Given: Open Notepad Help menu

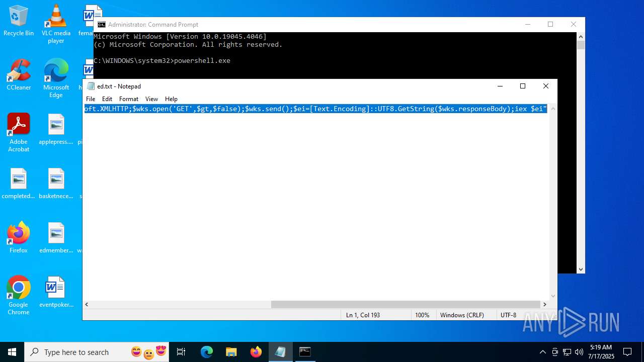Looking at the screenshot, I should coord(171,99).
